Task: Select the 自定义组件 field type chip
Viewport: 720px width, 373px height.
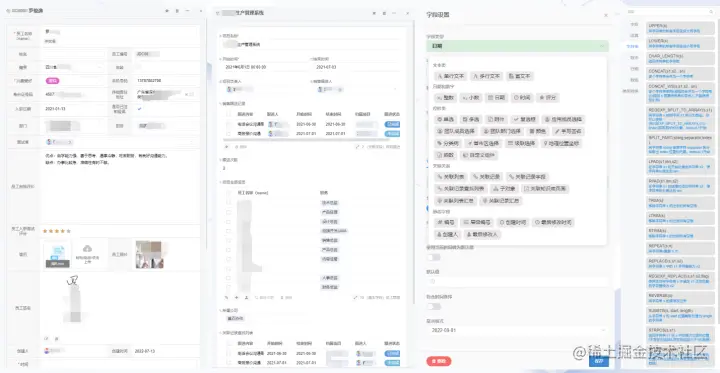Action: pos(479,155)
